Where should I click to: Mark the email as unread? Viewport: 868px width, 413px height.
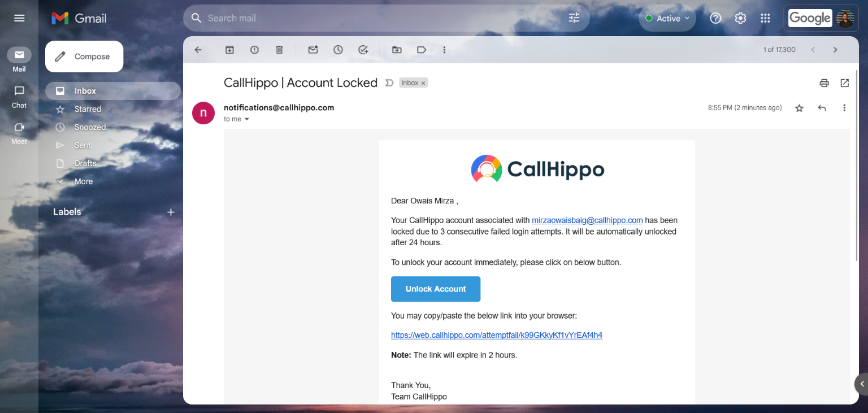tap(313, 50)
